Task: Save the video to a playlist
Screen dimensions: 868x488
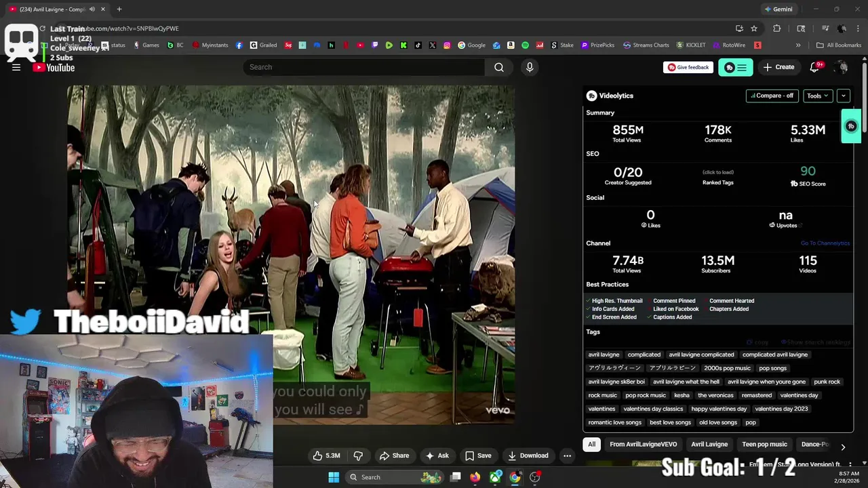Action: (x=478, y=455)
